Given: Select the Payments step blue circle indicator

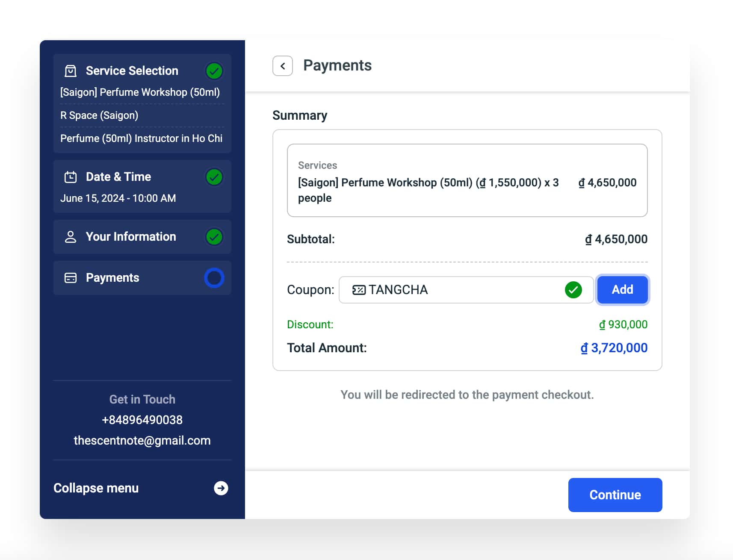Looking at the screenshot, I should (x=214, y=278).
